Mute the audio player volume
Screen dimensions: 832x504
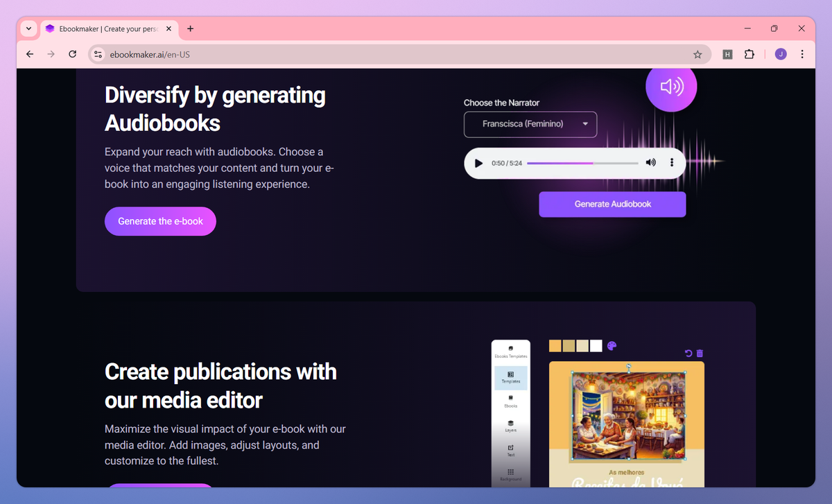(x=650, y=162)
